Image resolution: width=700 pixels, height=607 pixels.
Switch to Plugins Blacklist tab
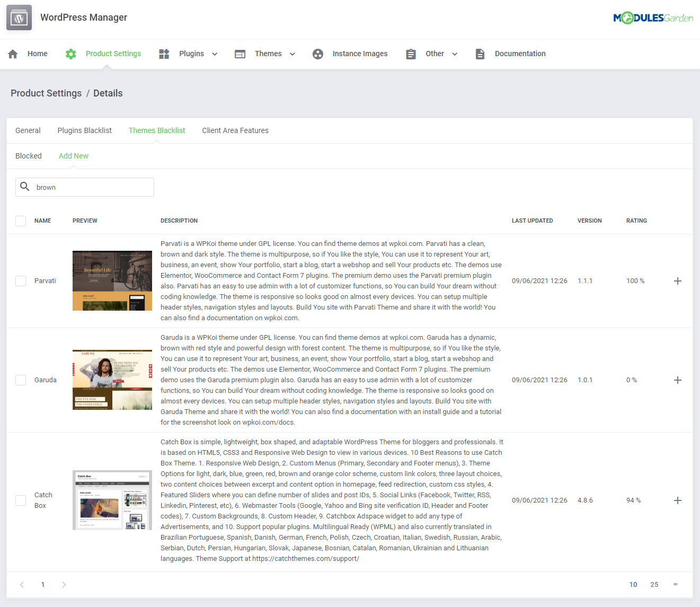click(85, 130)
